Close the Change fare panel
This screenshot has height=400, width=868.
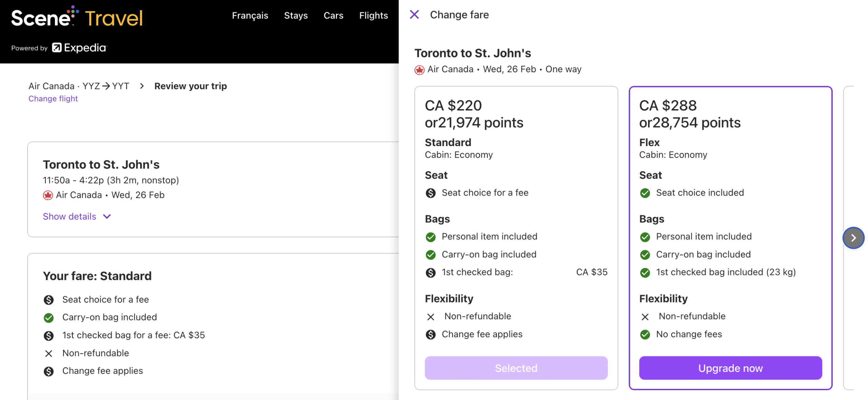click(414, 15)
